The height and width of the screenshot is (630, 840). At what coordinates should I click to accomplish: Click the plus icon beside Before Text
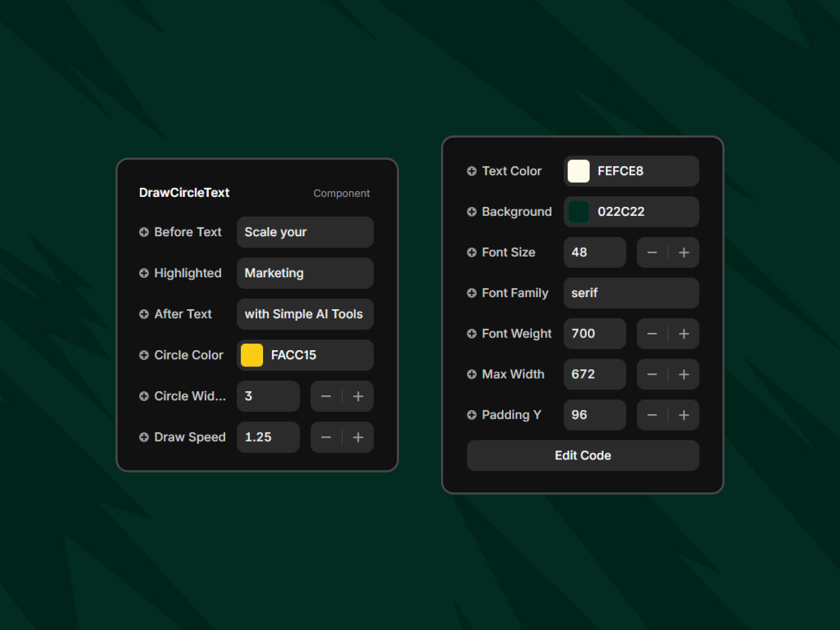click(144, 232)
